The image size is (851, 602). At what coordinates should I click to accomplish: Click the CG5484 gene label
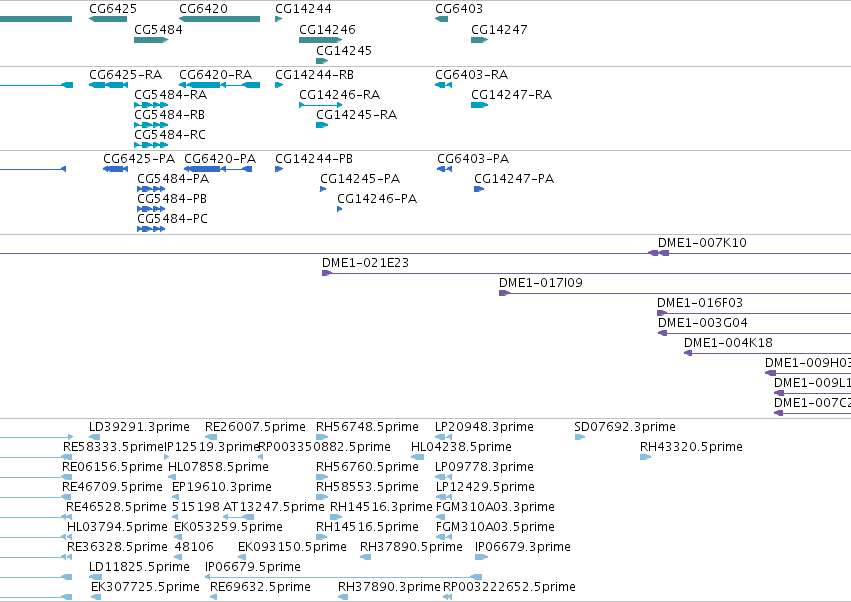(158, 30)
